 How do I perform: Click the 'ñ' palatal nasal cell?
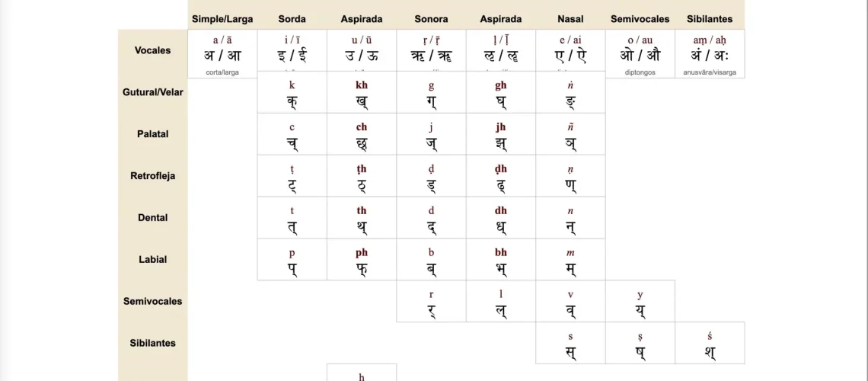tap(570, 135)
